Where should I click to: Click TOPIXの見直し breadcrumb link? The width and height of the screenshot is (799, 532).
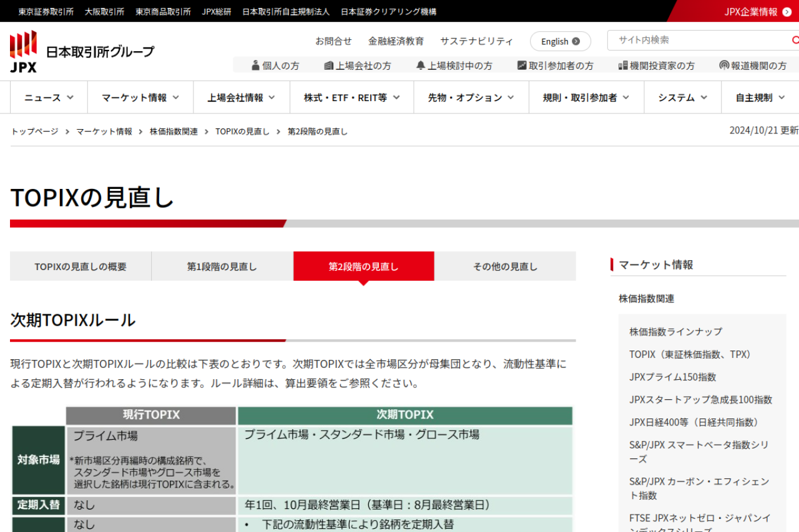tap(243, 132)
